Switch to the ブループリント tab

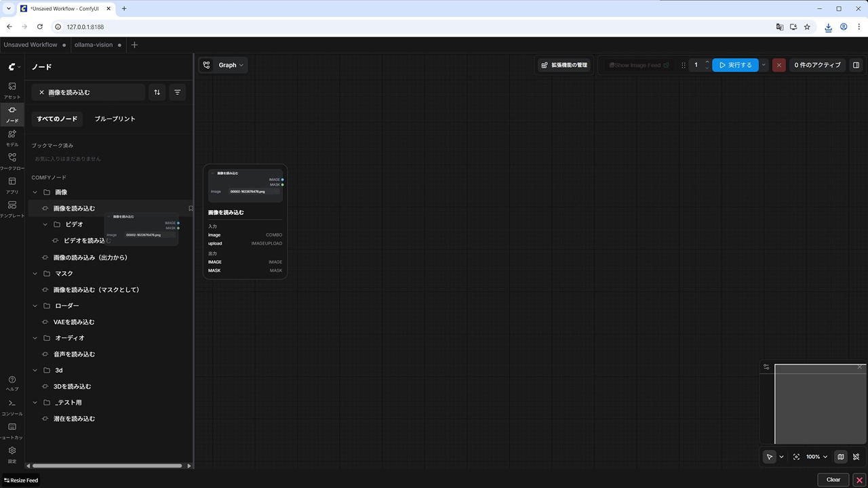[115, 119]
